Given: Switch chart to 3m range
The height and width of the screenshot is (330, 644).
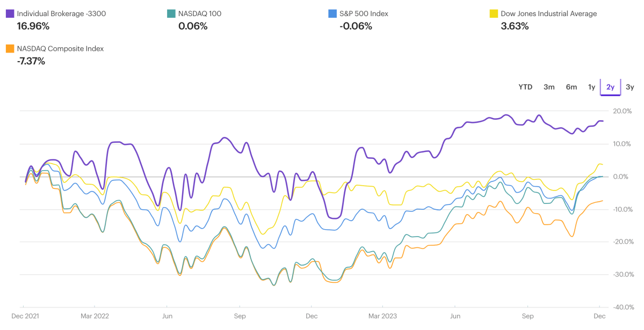Looking at the screenshot, I should click(x=549, y=87).
